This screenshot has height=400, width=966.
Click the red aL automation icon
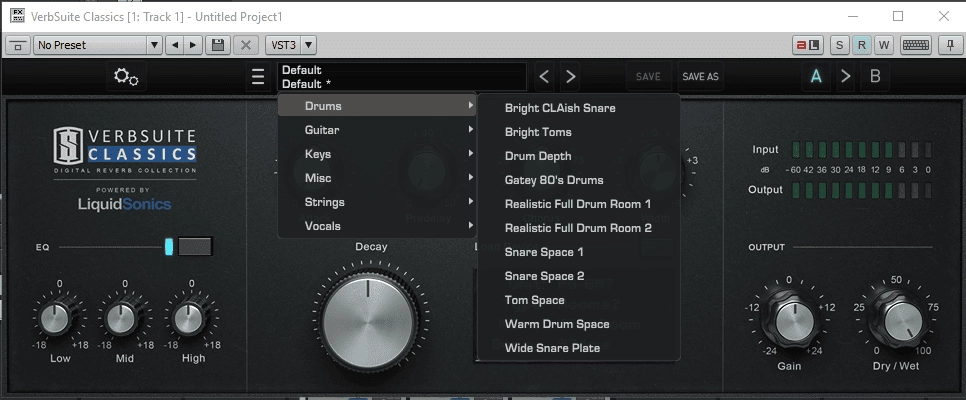click(808, 45)
